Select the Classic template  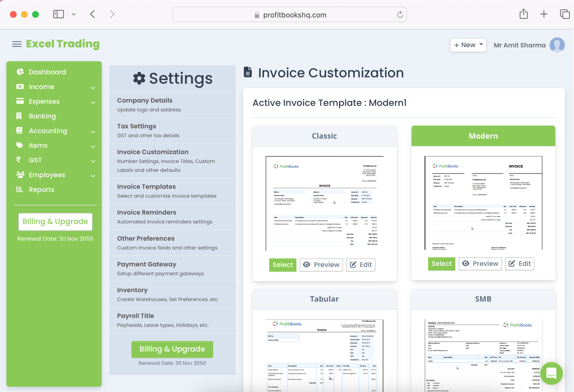click(x=283, y=265)
